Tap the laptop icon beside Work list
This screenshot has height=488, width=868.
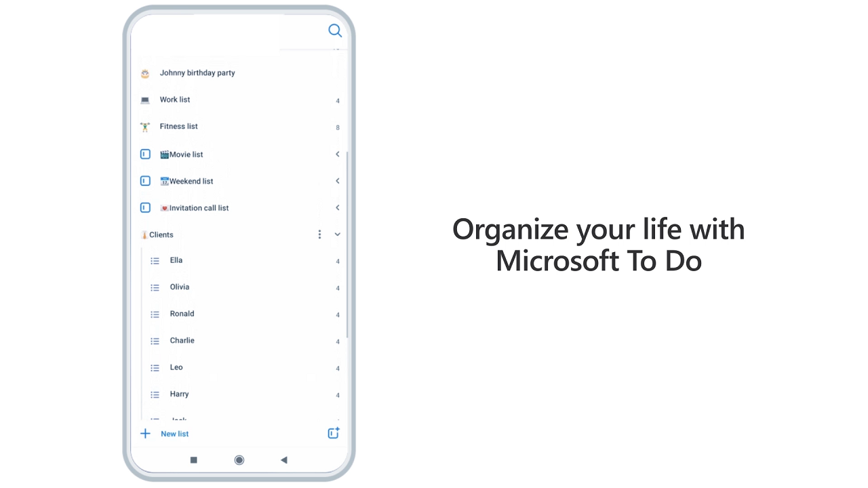(x=144, y=100)
